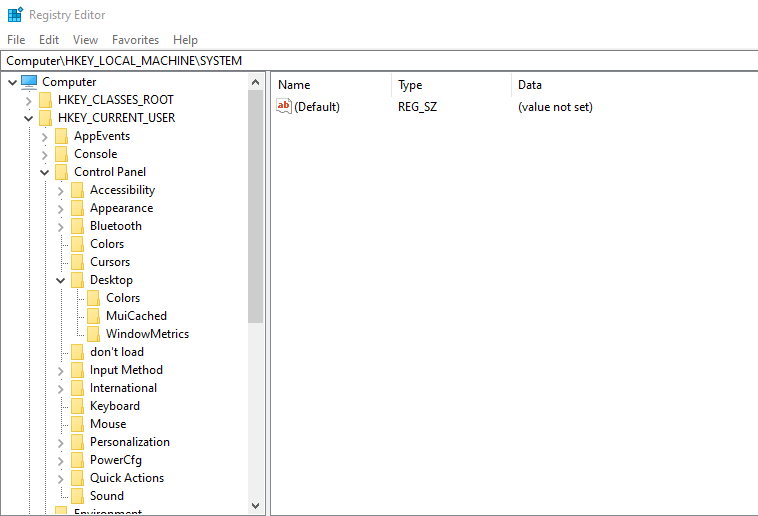Click the HKEY_CURRENT_USER folder icon
This screenshot has width=758, height=516.
(x=45, y=118)
